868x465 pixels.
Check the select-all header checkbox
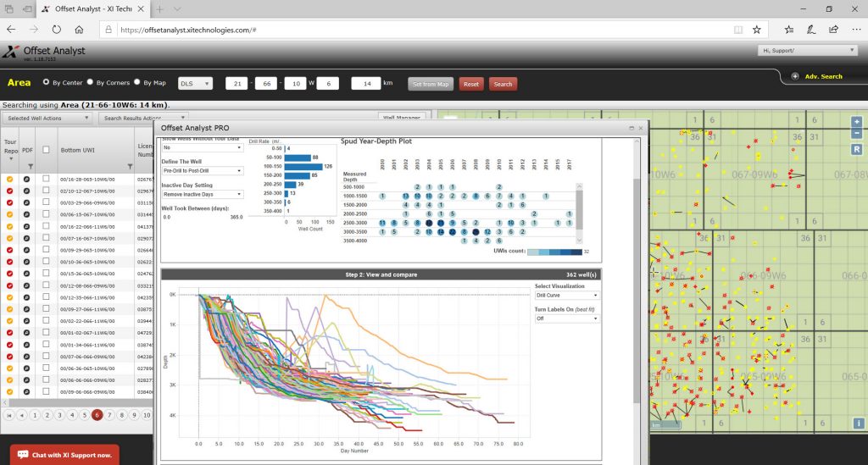tap(46, 150)
